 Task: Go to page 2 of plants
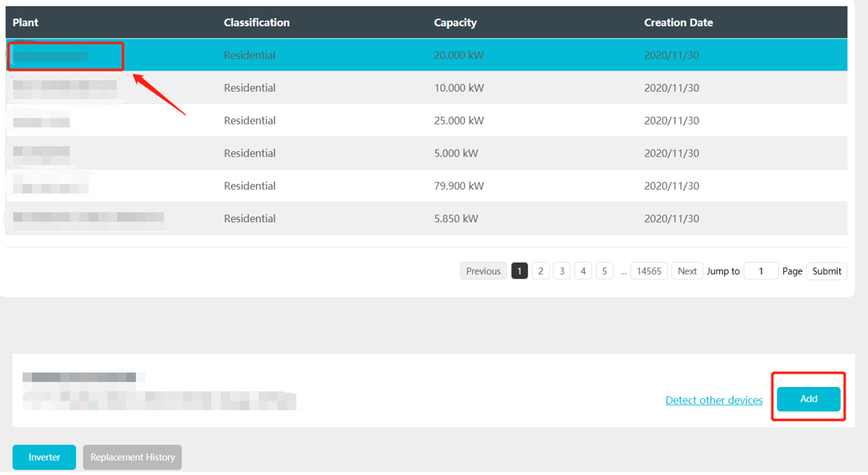pyautogui.click(x=540, y=271)
